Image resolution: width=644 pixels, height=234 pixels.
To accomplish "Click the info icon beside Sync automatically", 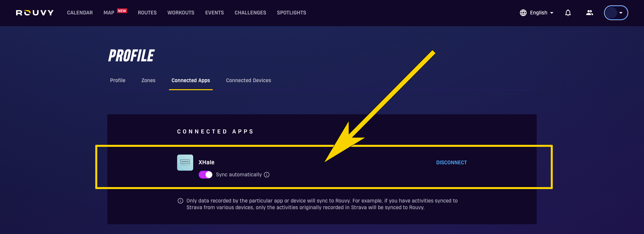I will click(267, 175).
